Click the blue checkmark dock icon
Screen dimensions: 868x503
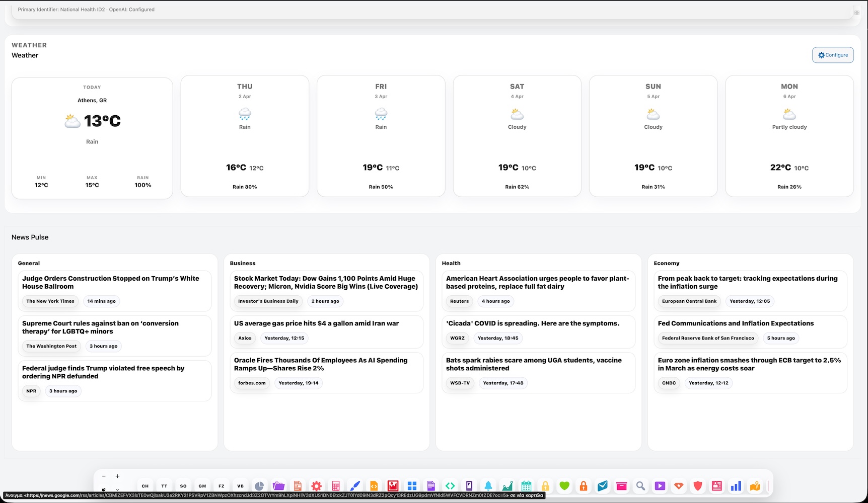coord(603,486)
